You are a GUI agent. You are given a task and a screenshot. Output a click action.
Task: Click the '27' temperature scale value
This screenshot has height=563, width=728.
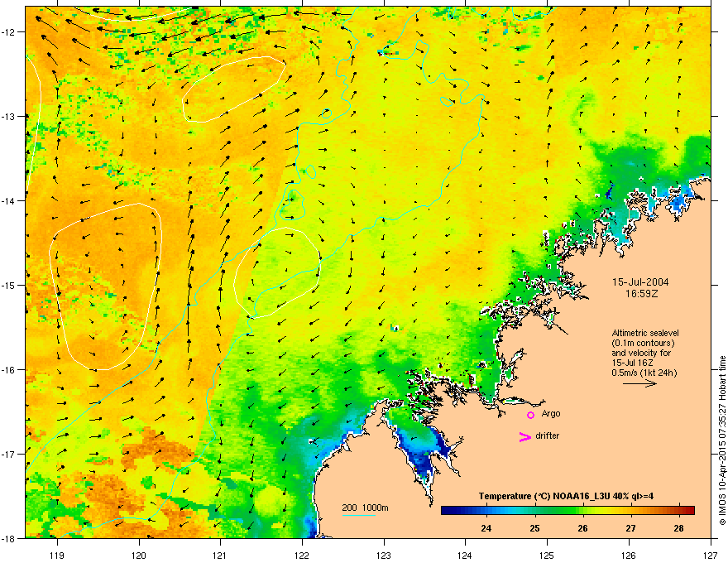pos(630,528)
